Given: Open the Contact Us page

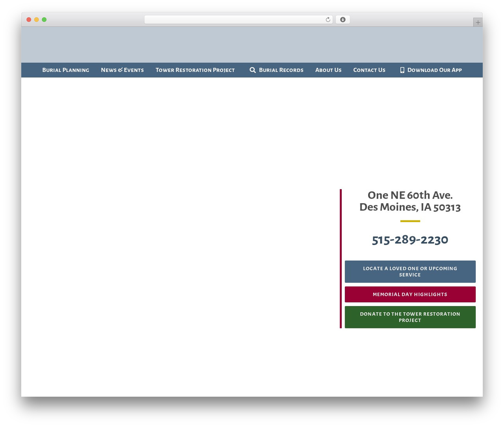Looking at the screenshot, I should pos(369,70).
